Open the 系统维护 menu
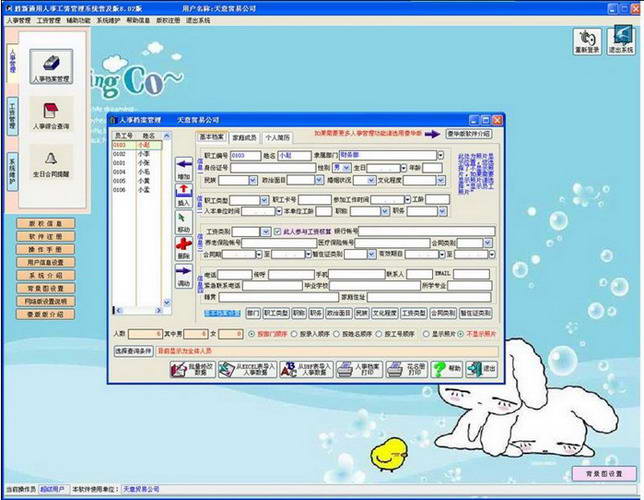Viewport: 644px width, 500px height. 108,20
